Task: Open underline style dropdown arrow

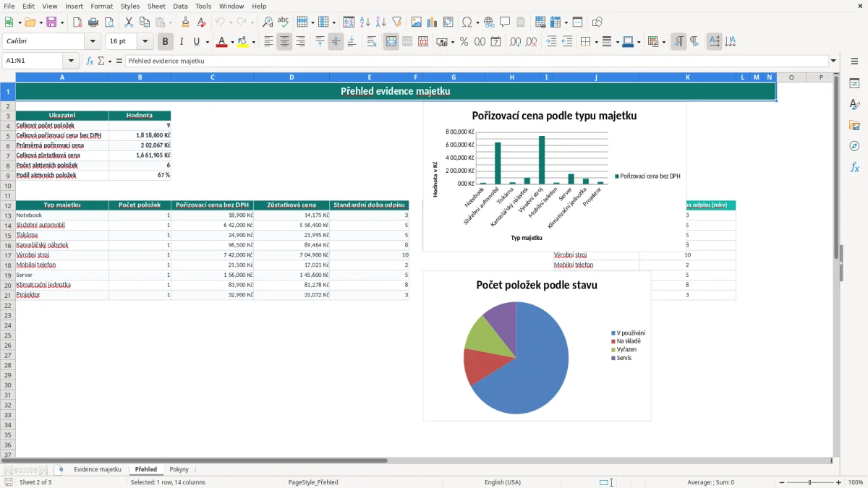Action: click(206, 42)
